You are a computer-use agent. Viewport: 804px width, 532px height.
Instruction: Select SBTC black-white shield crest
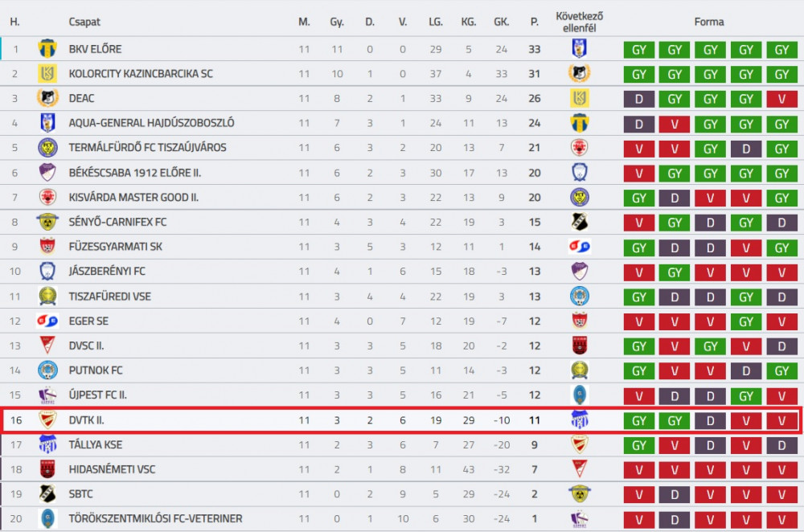pos(47,493)
